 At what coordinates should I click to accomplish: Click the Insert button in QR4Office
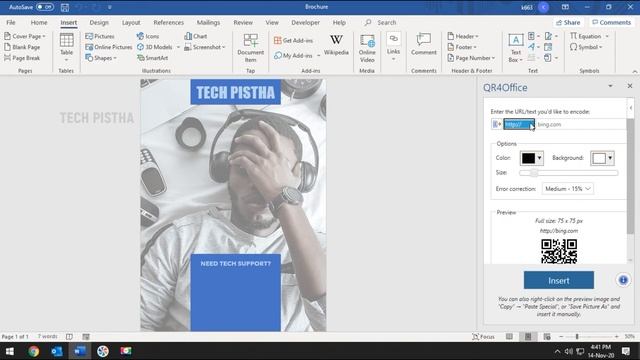(559, 280)
